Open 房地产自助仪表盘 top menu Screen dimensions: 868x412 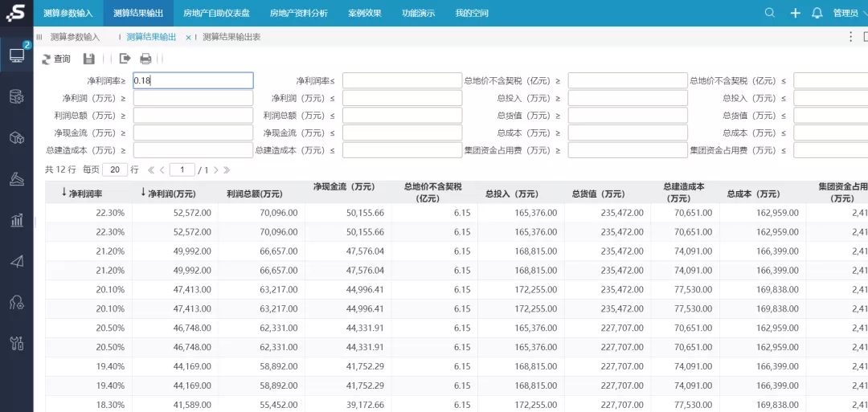[216, 14]
